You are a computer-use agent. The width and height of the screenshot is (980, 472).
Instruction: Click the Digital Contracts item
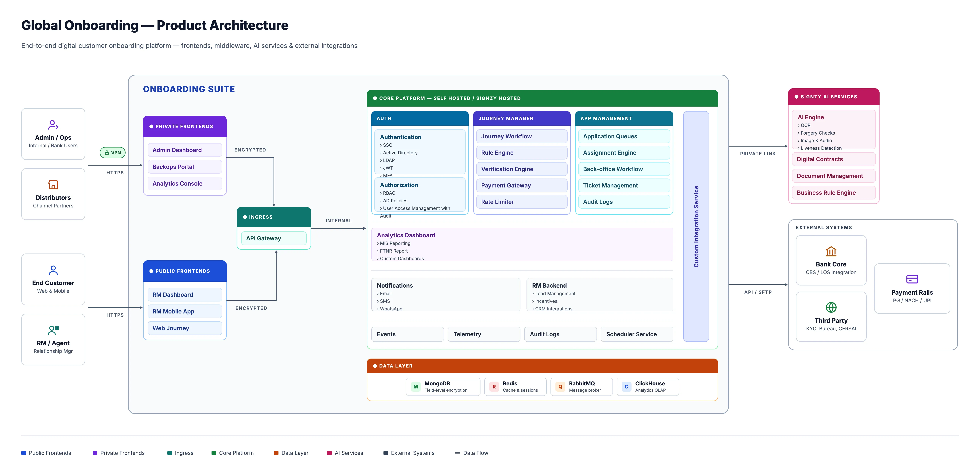pos(834,159)
